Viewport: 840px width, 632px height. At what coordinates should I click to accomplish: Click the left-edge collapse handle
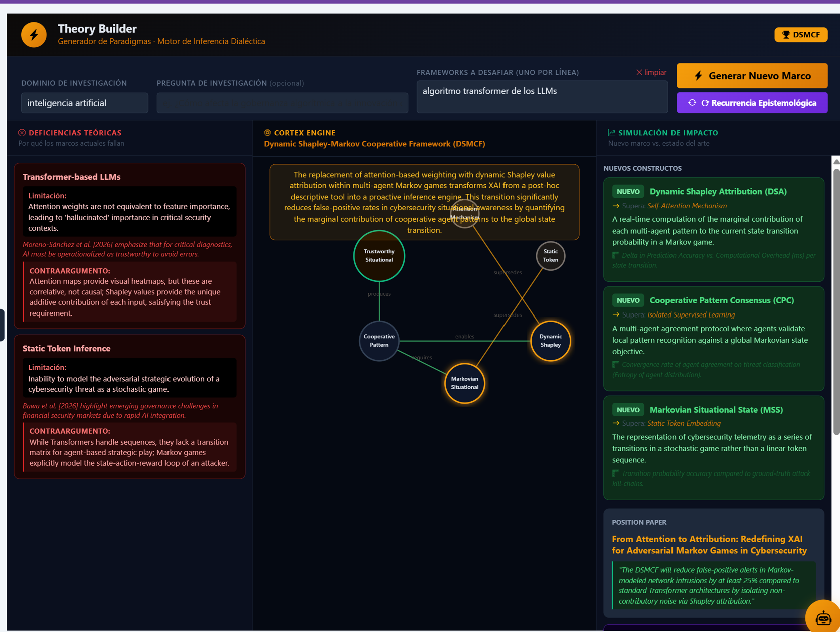[2, 325]
